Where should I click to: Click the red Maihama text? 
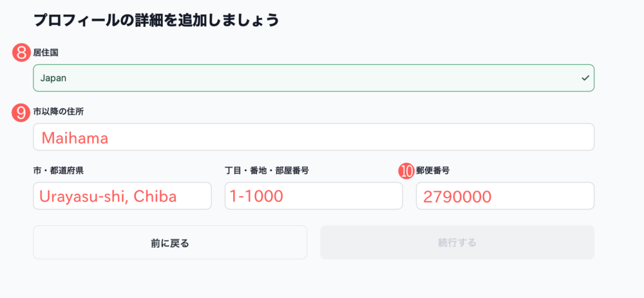tap(75, 138)
